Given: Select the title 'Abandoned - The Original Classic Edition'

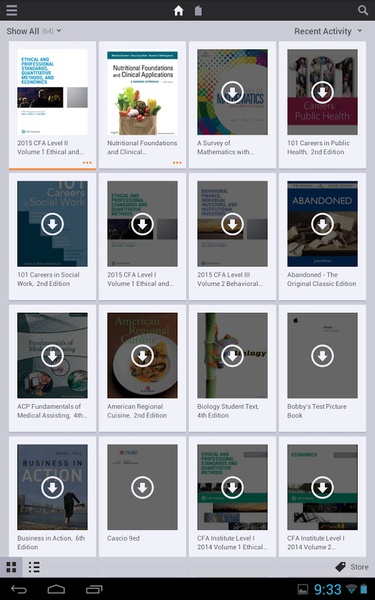Looking at the screenshot, I should (x=321, y=279).
